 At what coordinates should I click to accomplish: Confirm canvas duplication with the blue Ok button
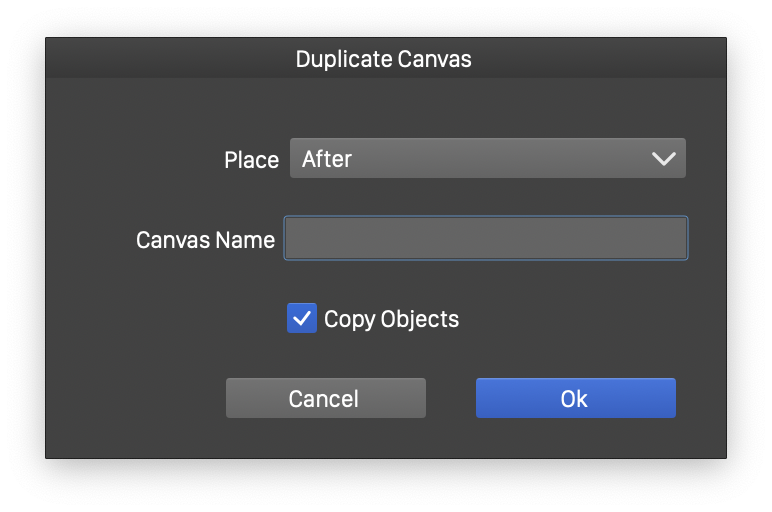[575, 398]
